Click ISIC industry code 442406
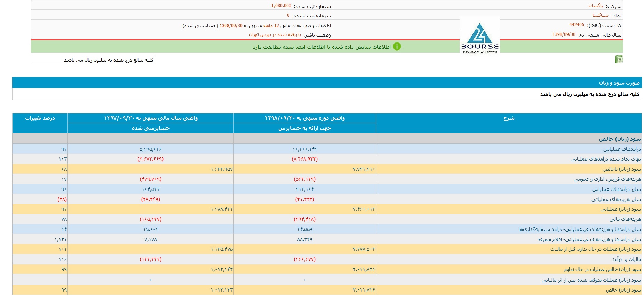The image size is (644, 295). [577, 25]
